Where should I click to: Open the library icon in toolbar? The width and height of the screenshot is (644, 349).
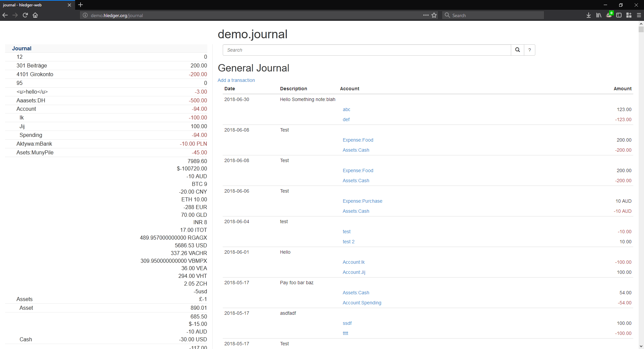coord(598,15)
